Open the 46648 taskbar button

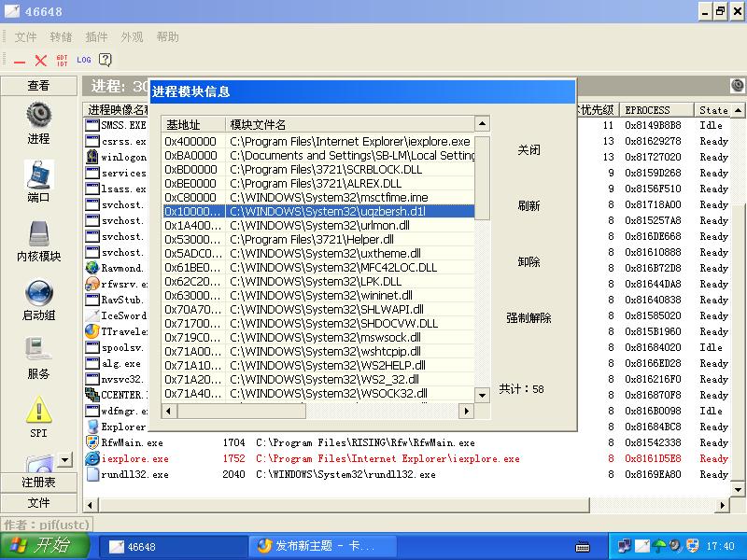click(174, 547)
